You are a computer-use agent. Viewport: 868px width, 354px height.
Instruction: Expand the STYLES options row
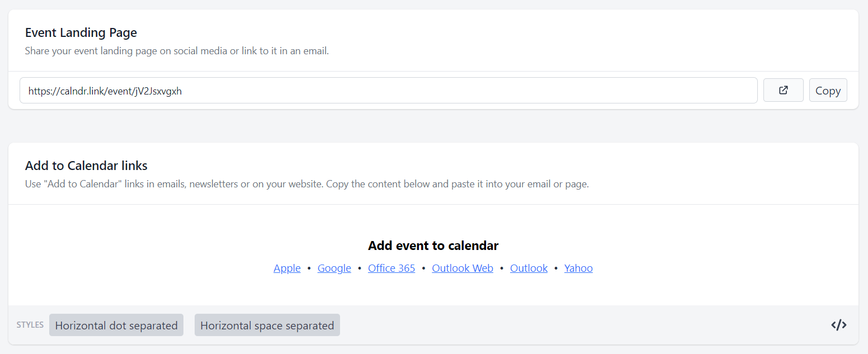30,325
